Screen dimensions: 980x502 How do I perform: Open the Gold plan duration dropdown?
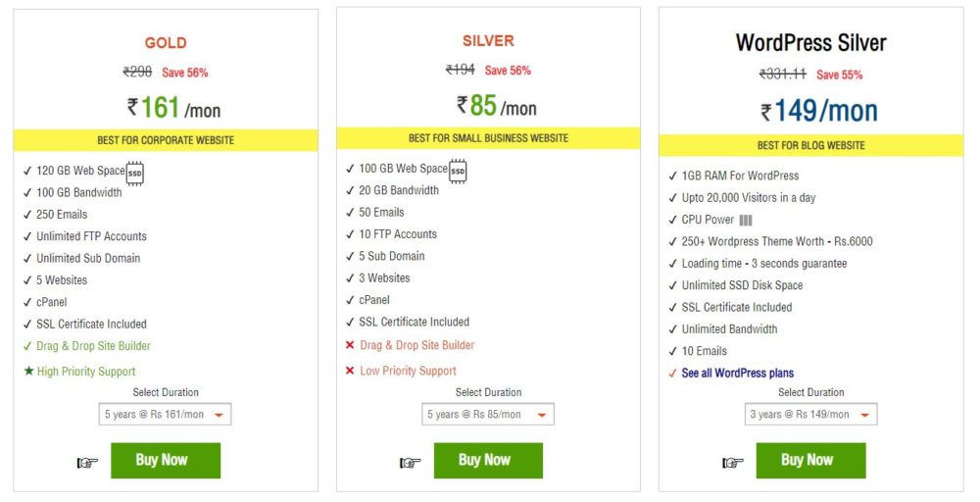165,415
